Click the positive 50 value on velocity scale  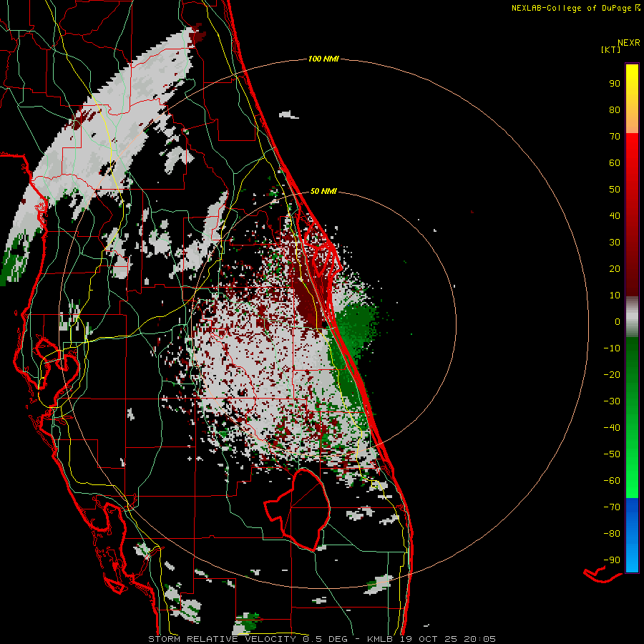[615, 190]
